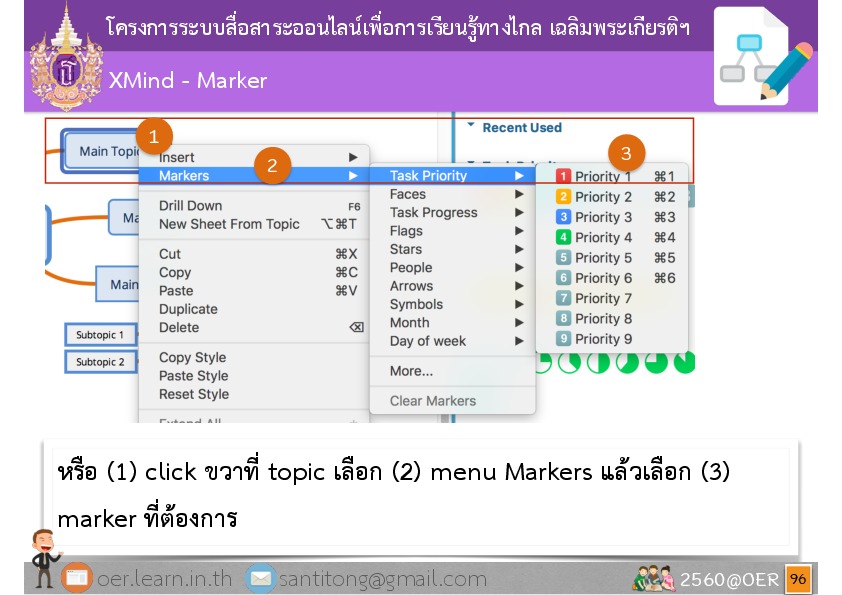Select Drill Down in context menu
This screenshot has height=595, width=842.
pos(190,206)
